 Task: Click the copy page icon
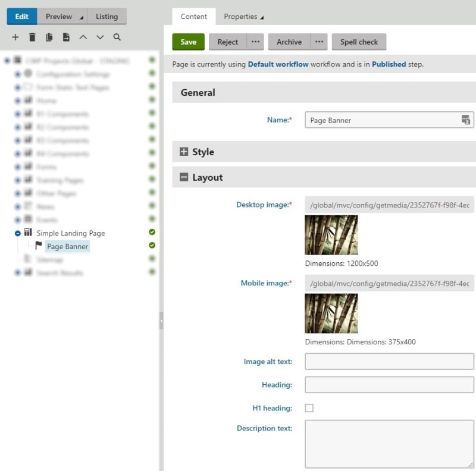49,37
